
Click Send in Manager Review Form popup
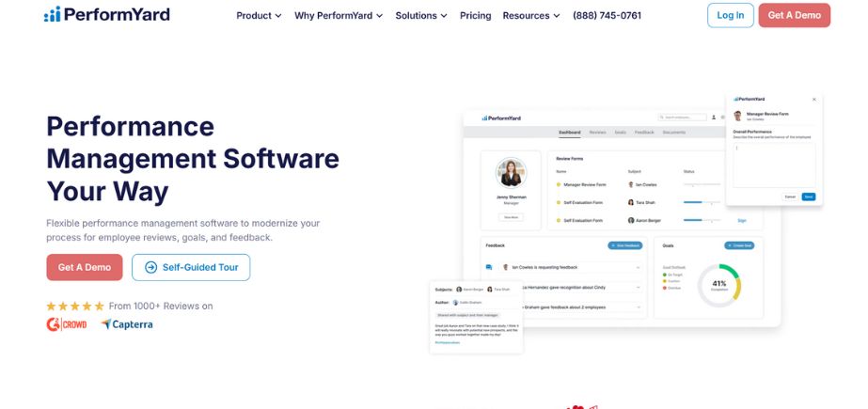pyautogui.click(x=808, y=197)
